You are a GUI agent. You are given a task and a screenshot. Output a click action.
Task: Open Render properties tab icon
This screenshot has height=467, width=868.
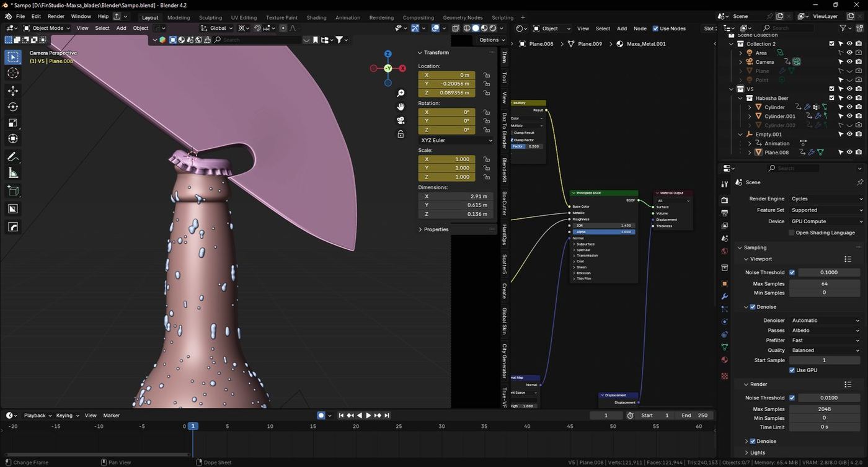pos(725,200)
